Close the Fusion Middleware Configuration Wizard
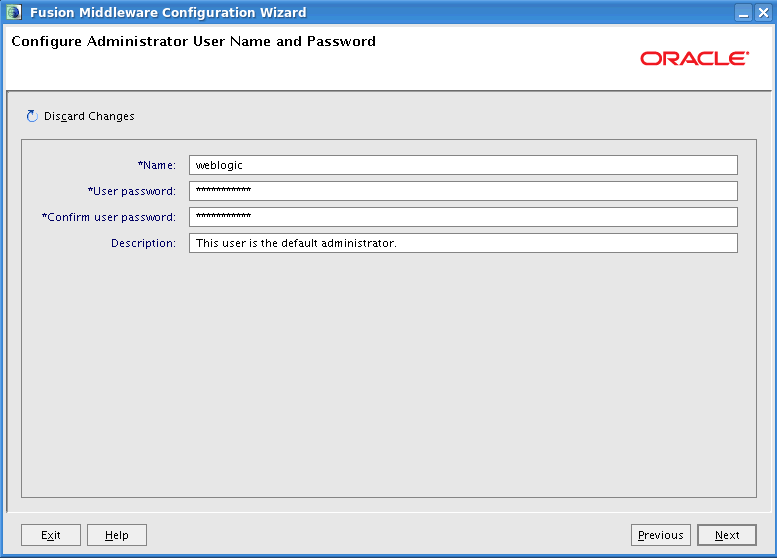 tap(763, 12)
